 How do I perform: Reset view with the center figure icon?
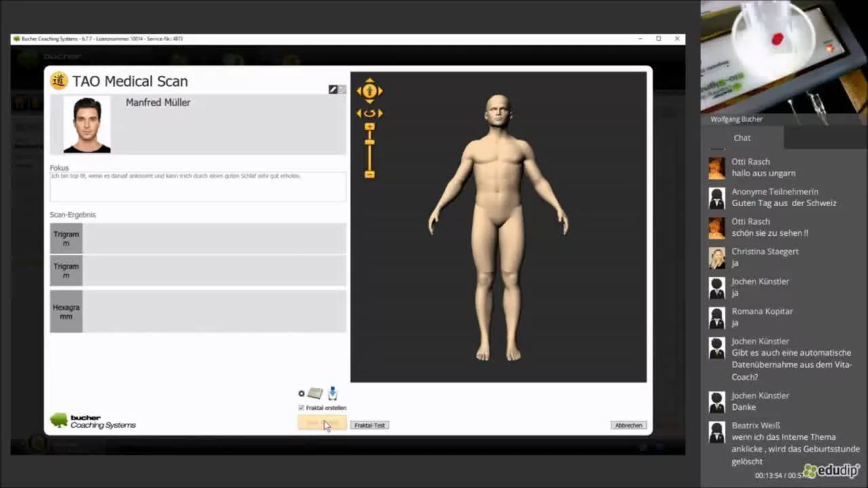click(x=370, y=91)
